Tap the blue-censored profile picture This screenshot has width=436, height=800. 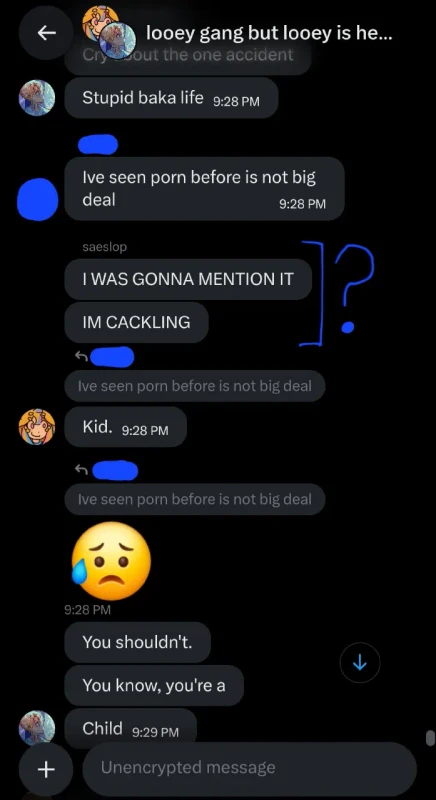pyautogui.click(x=37, y=199)
